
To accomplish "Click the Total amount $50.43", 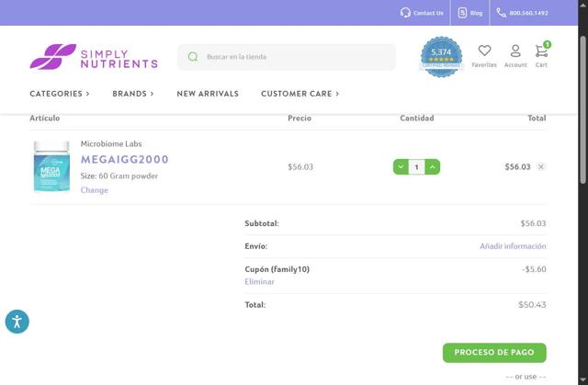I will 532,305.
